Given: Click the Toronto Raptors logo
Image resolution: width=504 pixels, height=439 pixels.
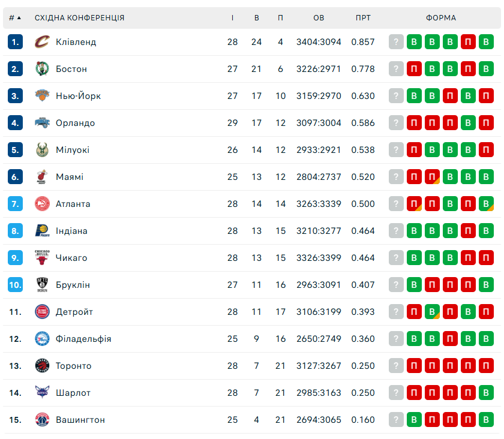Looking at the screenshot, I should [41, 366].
